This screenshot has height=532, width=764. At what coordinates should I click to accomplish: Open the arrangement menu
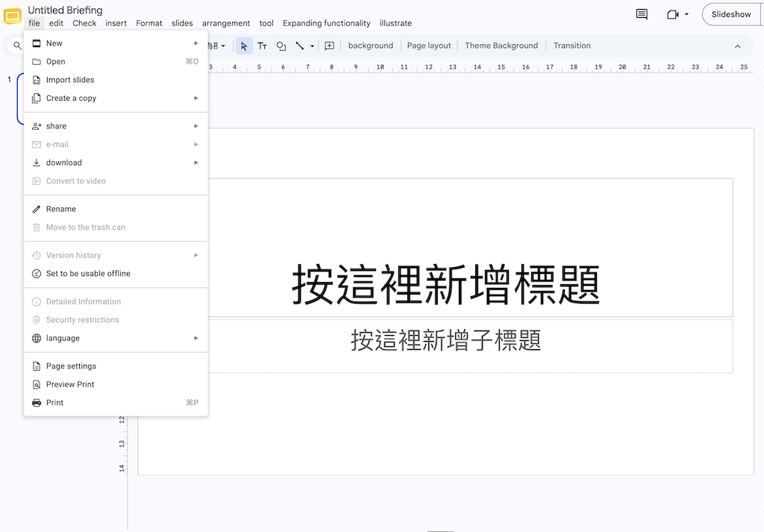coord(226,23)
